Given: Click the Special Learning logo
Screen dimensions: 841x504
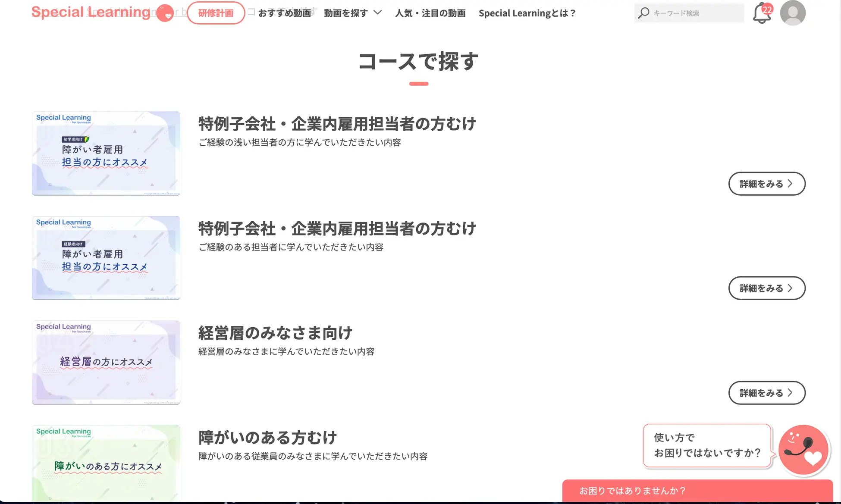Looking at the screenshot, I should pyautogui.click(x=91, y=12).
